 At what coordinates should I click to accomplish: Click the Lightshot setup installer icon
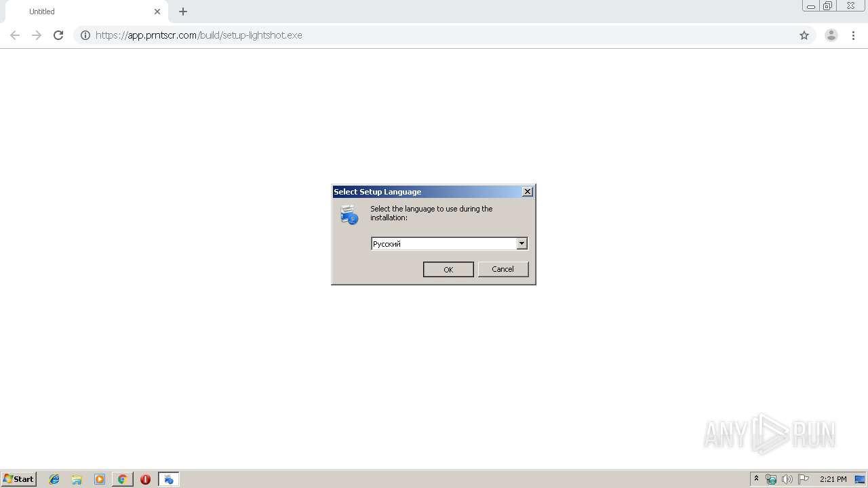tap(349, 215)
